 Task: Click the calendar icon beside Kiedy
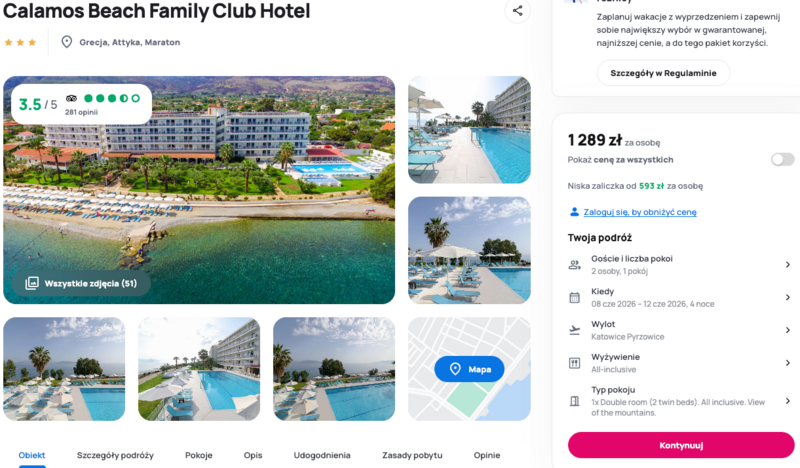click(x=574, y=298)
